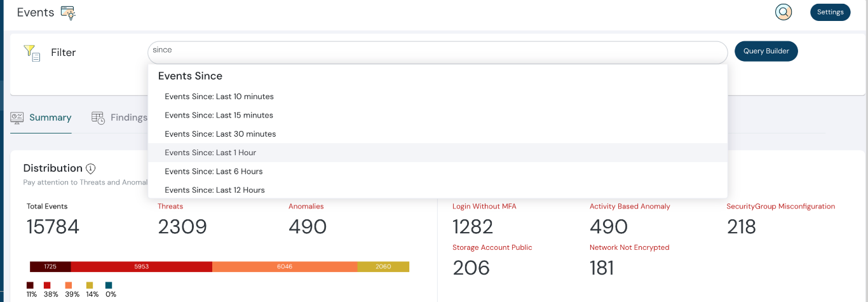Select Events Since: Last 6 Hours
Viewport: 868px width, 302px height.
[x=214, y=171]
